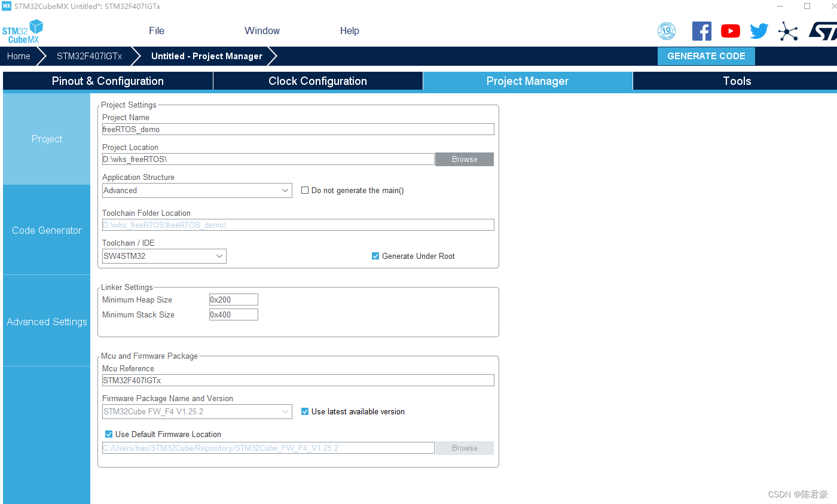This screenshot has width=837, height=504.
Task: Open the Facebook icon link
Action: [x=702, y=31]
